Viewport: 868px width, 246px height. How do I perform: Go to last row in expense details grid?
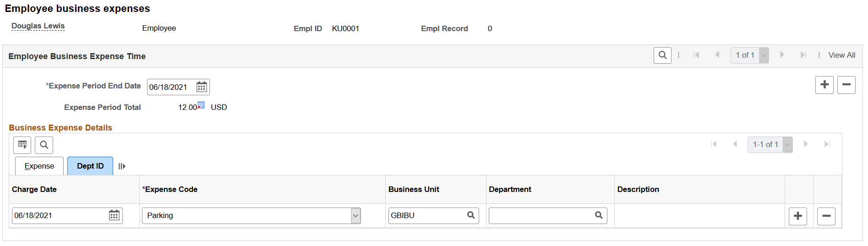827,144
